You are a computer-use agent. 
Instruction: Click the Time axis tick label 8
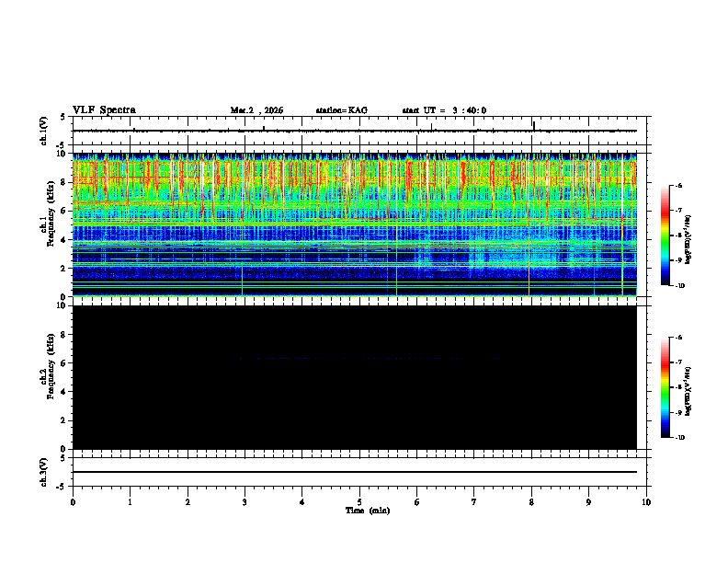[531, 502]
